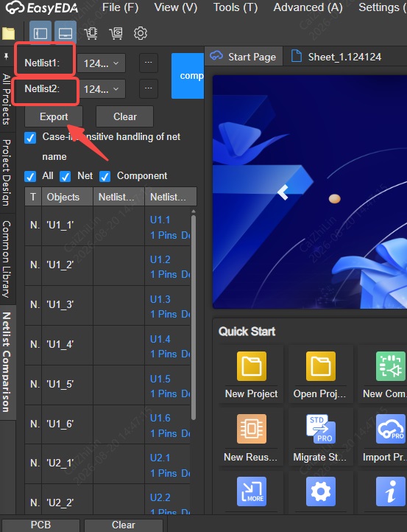Switch to the Sheet_1.124124 tab
407x532 pixels.
(336, 57)
